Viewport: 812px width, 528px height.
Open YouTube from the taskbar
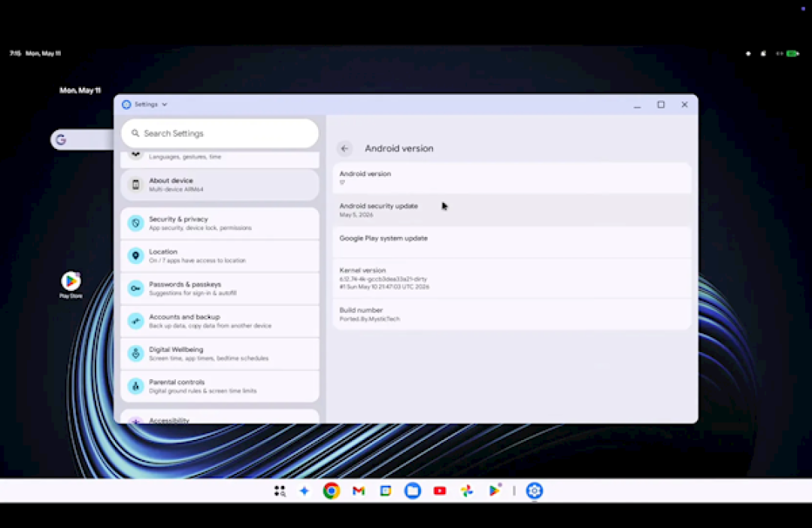440,490
